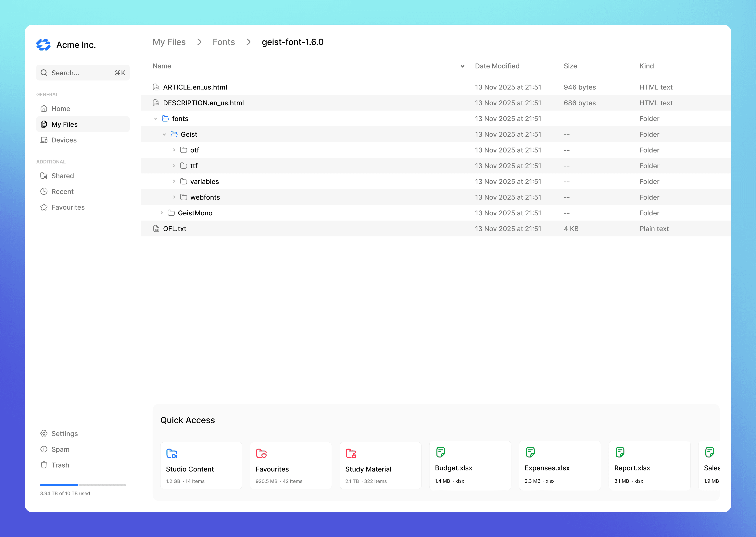756x537 pixels.
Task: Go to Fonts breadcrumb
Action: 224,42
